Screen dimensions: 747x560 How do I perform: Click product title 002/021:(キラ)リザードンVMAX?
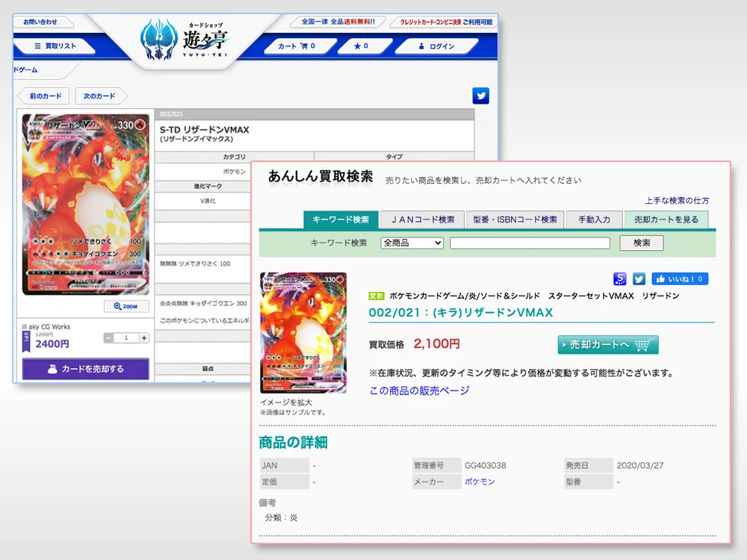[x=461, y=313]
